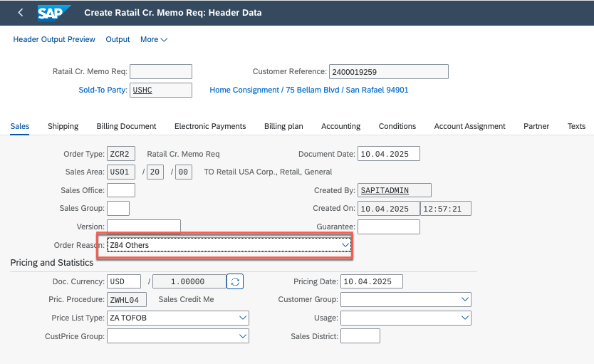Viewport: 594px width, 364px height.
Task: Select the Partner tab
Action: click(536, 126)
